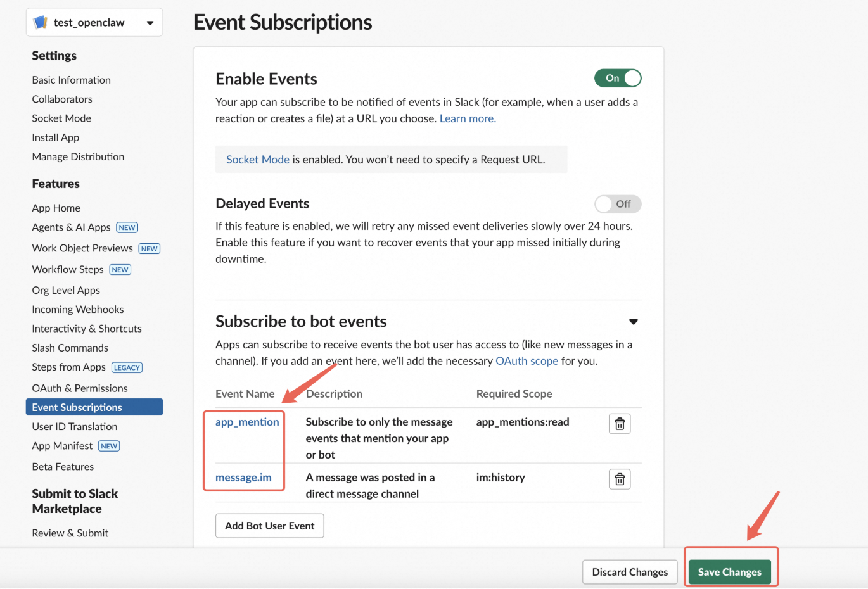This screenshot has width=868, height=589.
Task: Turn off the Enable Events switch
Action: (618, 78)
